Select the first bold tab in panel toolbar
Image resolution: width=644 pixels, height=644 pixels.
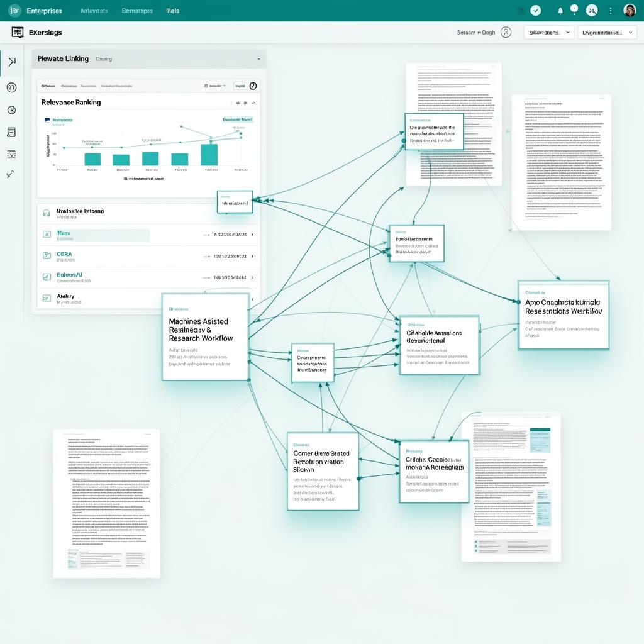48,86
